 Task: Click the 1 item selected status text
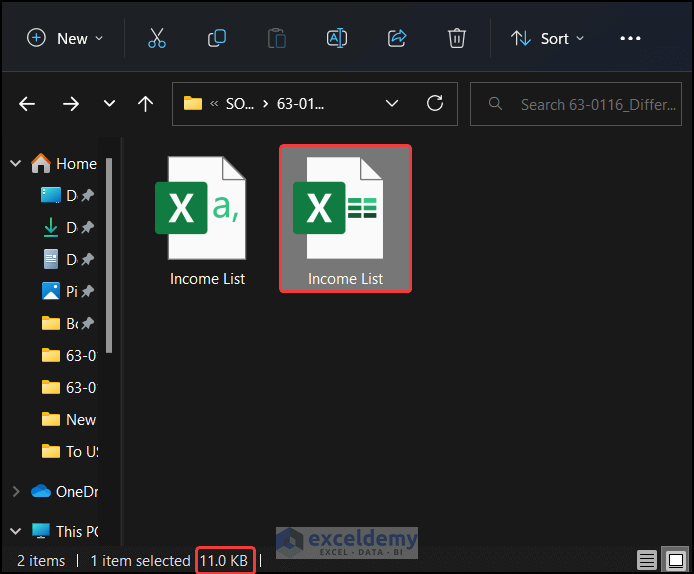tap(140, 561)
